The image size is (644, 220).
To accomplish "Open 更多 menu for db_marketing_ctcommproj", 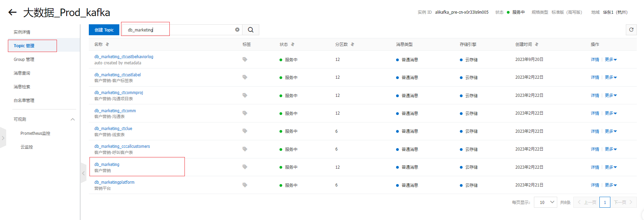I will [x=611, y=95].
